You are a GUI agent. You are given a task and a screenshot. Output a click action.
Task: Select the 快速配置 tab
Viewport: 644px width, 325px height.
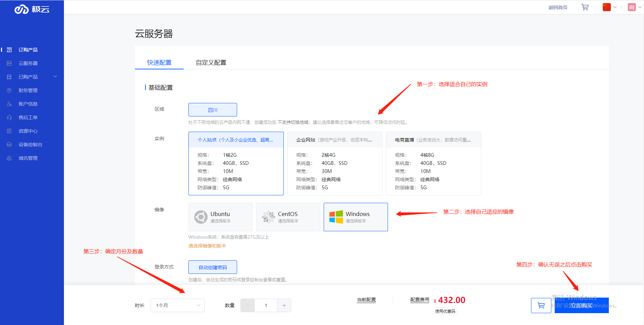tap(159, 63)
